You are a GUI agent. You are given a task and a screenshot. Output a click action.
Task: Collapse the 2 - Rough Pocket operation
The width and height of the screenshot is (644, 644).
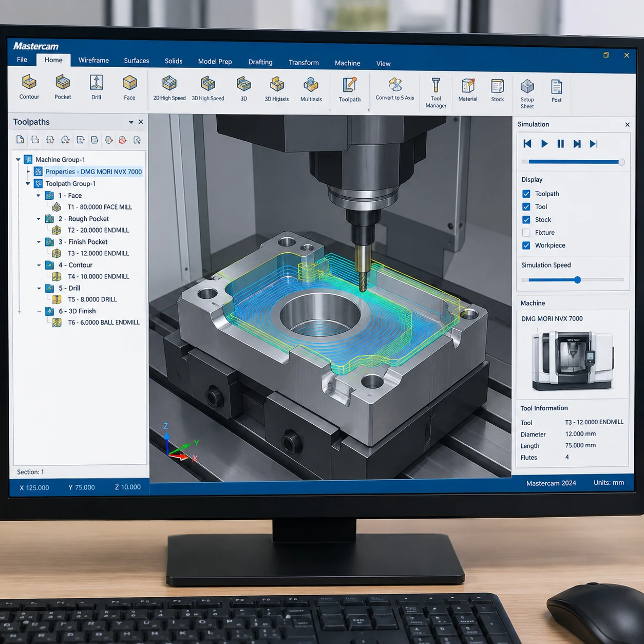(x=39, y=219)
